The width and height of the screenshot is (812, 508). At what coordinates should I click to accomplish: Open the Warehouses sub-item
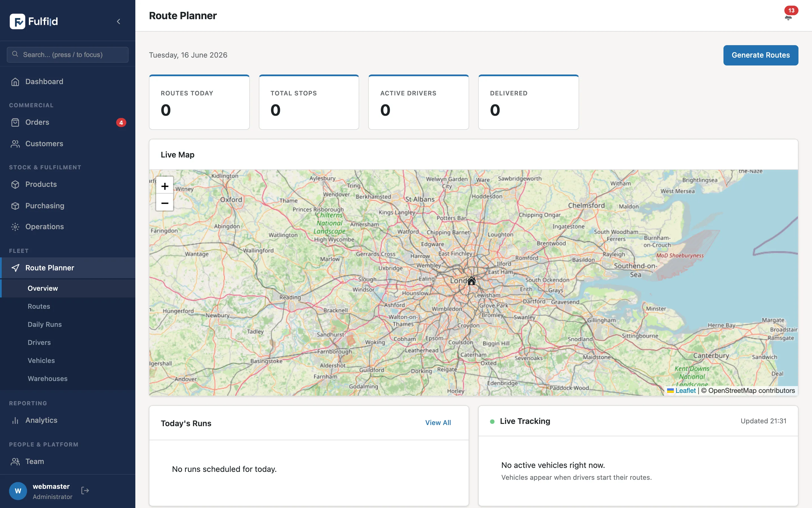67,379
